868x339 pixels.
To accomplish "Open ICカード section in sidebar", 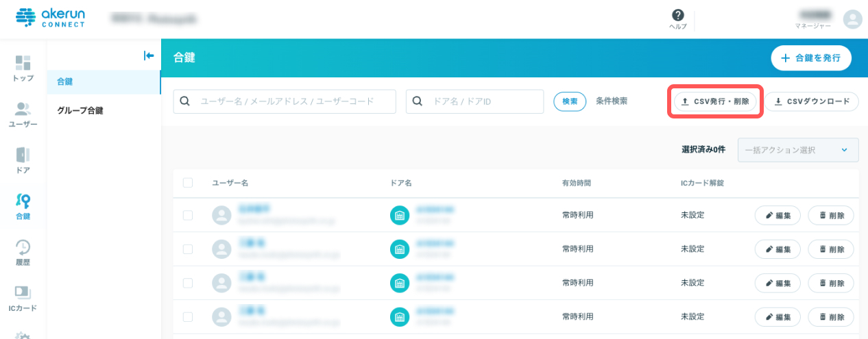I will (23, 298).
